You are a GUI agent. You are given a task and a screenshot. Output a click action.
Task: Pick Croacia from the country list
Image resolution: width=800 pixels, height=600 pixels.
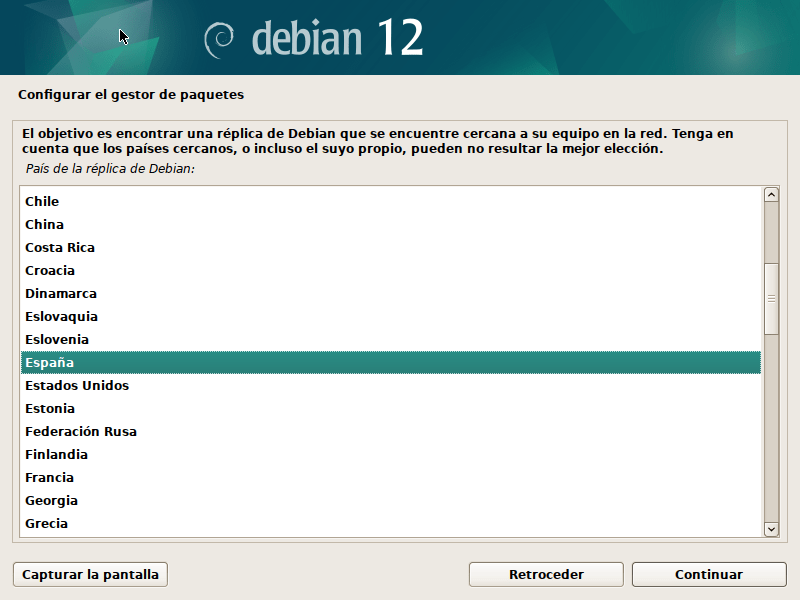(391, 270)
